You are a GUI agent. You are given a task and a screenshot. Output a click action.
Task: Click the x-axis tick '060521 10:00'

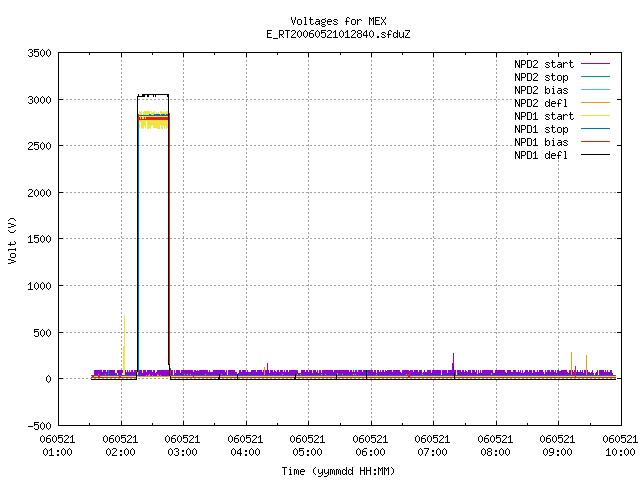pyautogui.click(x=620, y=446)
